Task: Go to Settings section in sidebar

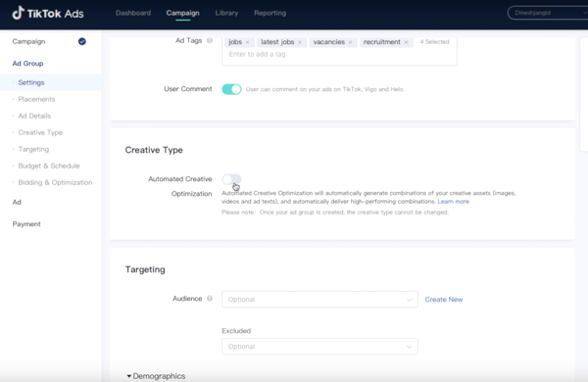Action: [x=31, y=82]
